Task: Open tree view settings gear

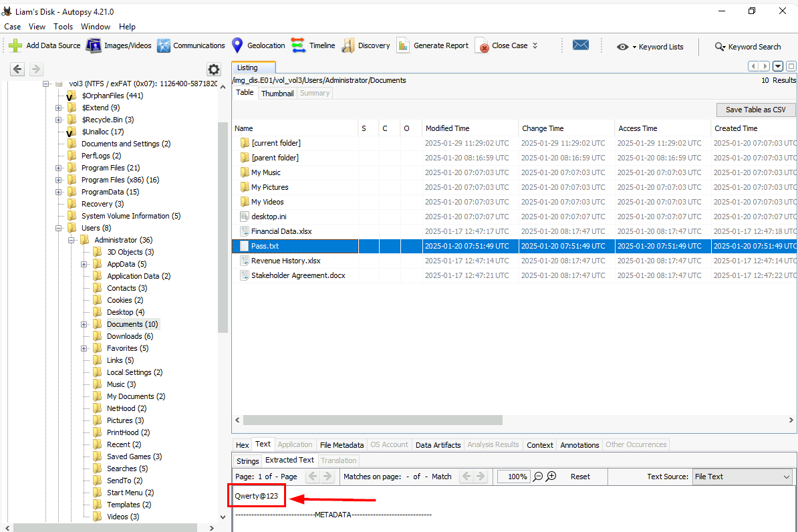Action: pyautogui.click(x=214, y=70)
